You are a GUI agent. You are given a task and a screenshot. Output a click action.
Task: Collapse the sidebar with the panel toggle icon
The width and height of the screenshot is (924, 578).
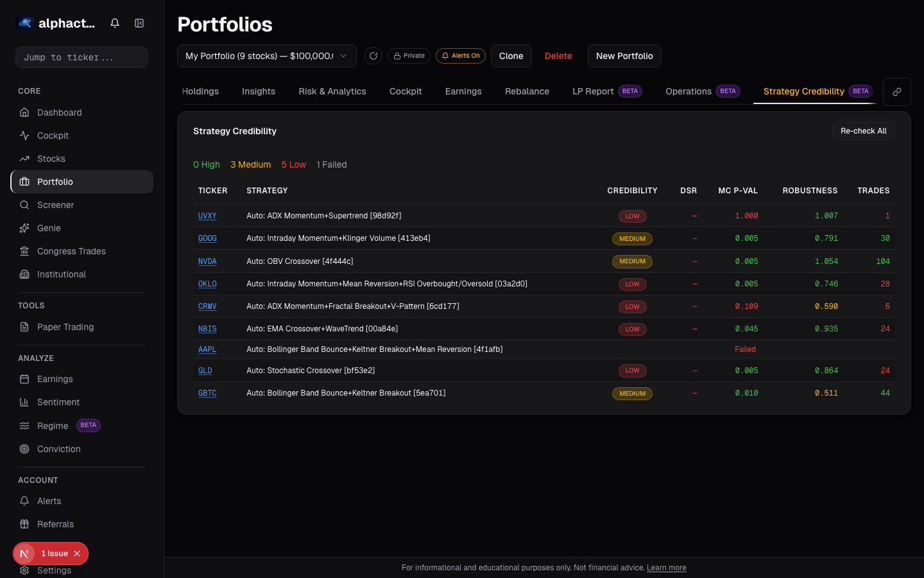pos(139,22)
